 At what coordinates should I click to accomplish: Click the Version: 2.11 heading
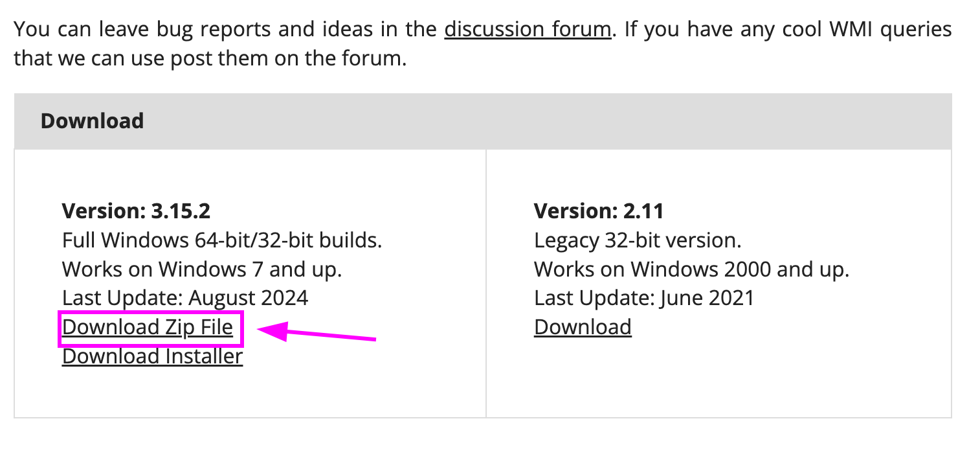[598, 211]
